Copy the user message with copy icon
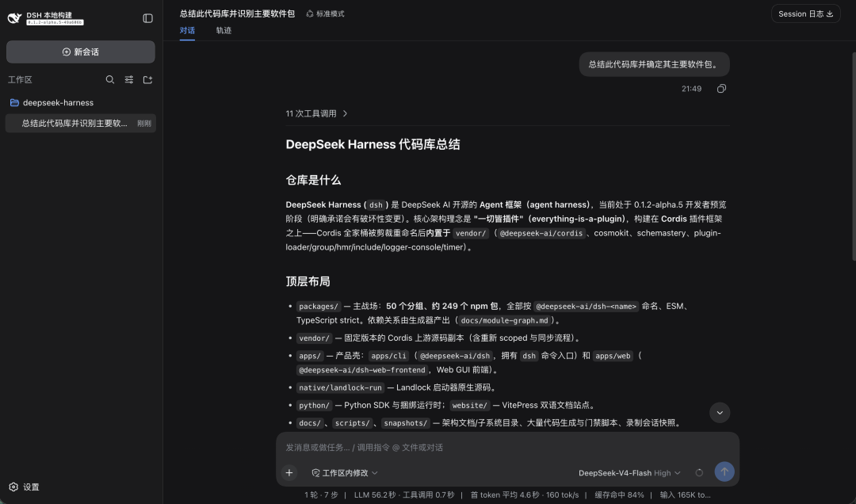The image size is (856, 504). (721, 89)
